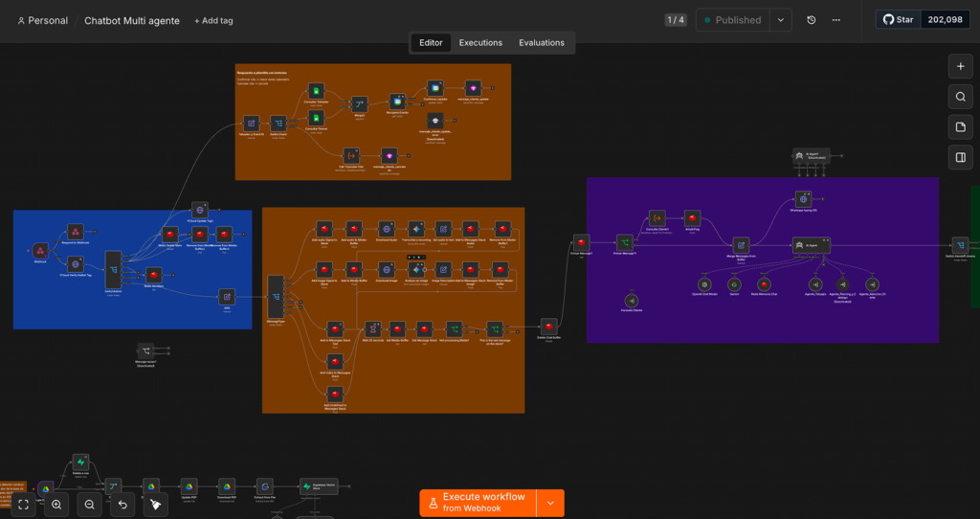Select the Recupera Evento calendar node
980x519 pixels.
397,102
